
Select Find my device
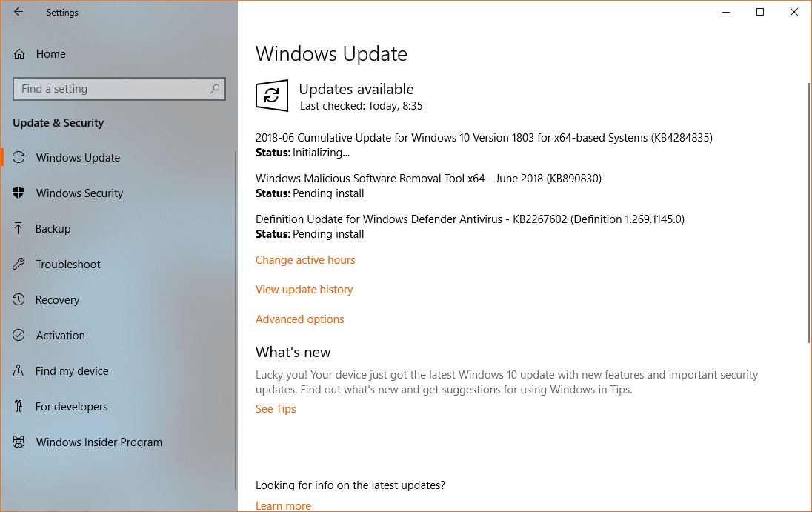click(71, 371)
